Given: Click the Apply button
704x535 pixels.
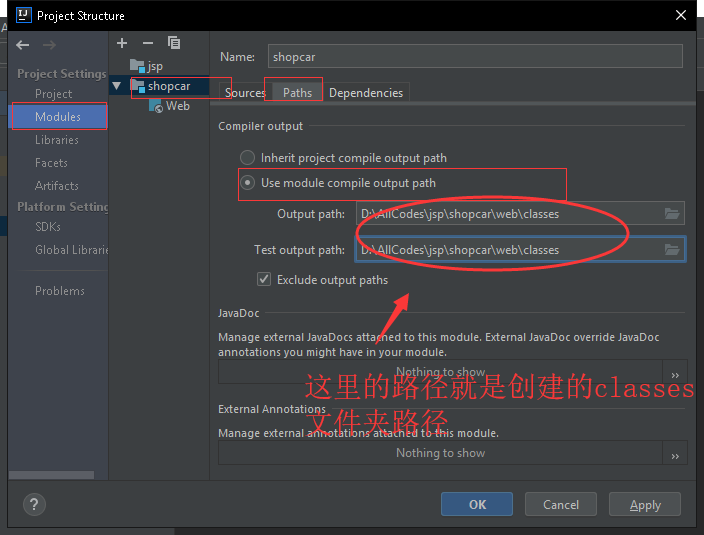Looking at the screenshot, I should coord(645,504).
